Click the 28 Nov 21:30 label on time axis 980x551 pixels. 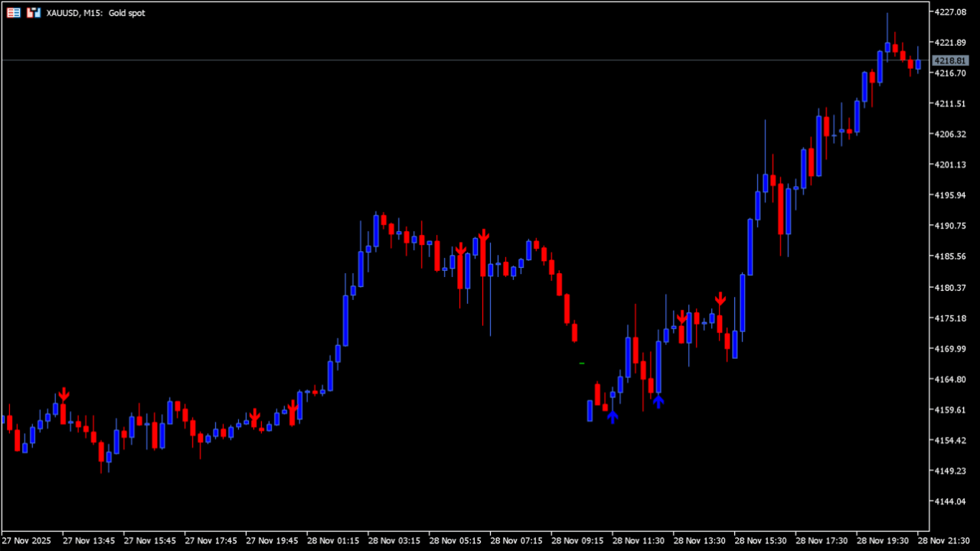(942, 540)
